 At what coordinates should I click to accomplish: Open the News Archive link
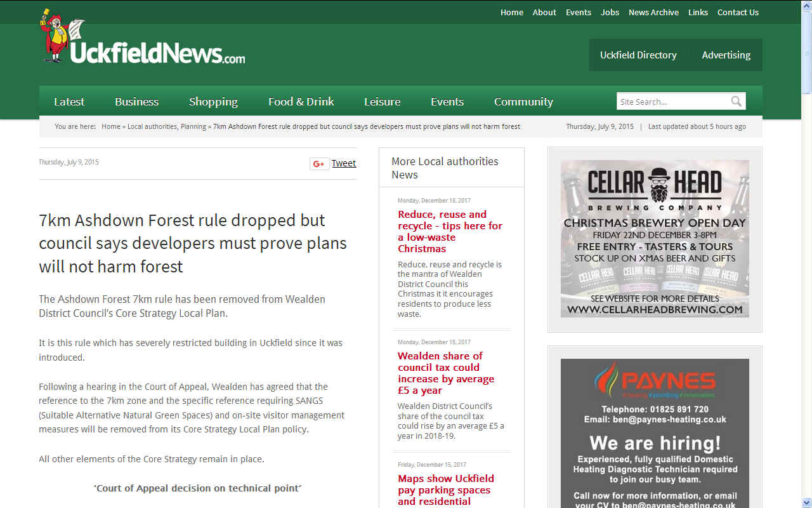pos(653,12)
